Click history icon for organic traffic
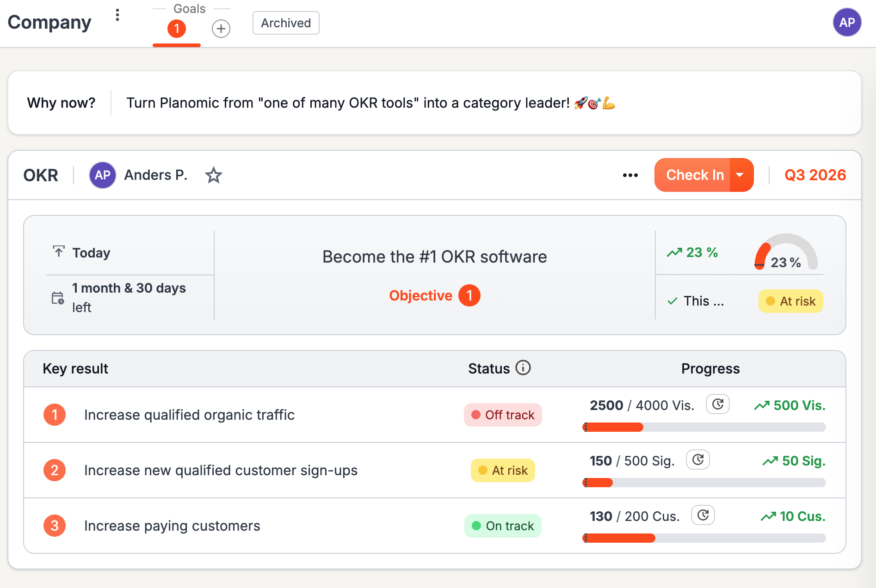This screenshot has width=876, height=588. point(717,404)
